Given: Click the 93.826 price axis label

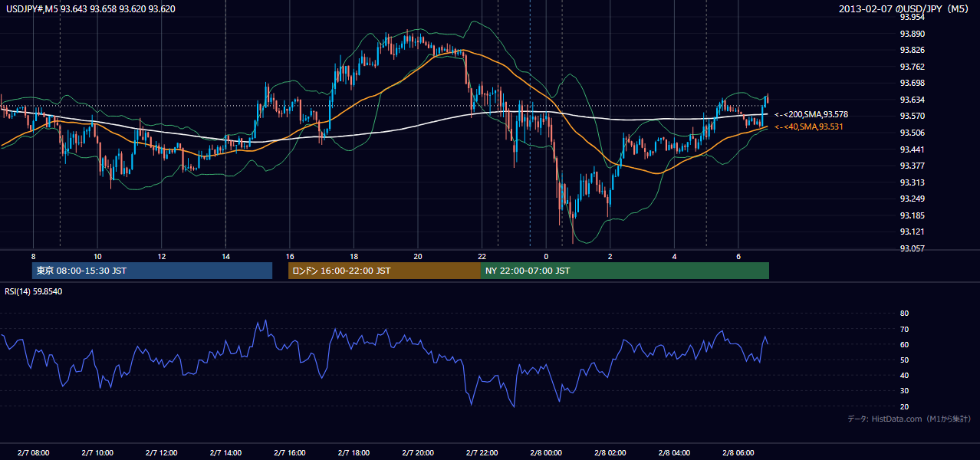Looking at the screenshot, I should click(x=913, y=50).
